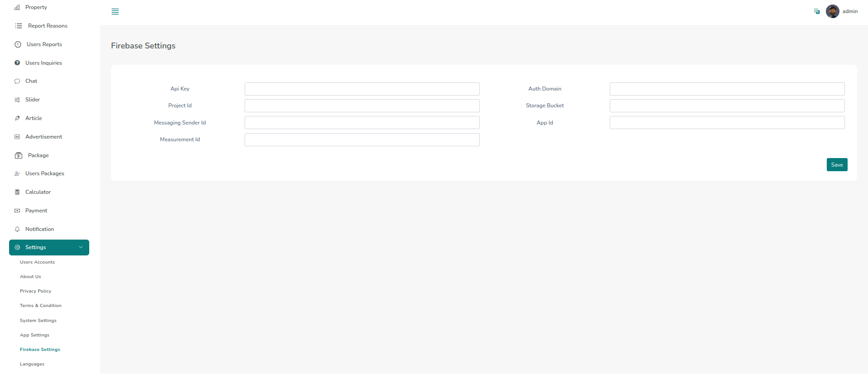
Task: Open the Users Packages section
Action: (45, 173)
